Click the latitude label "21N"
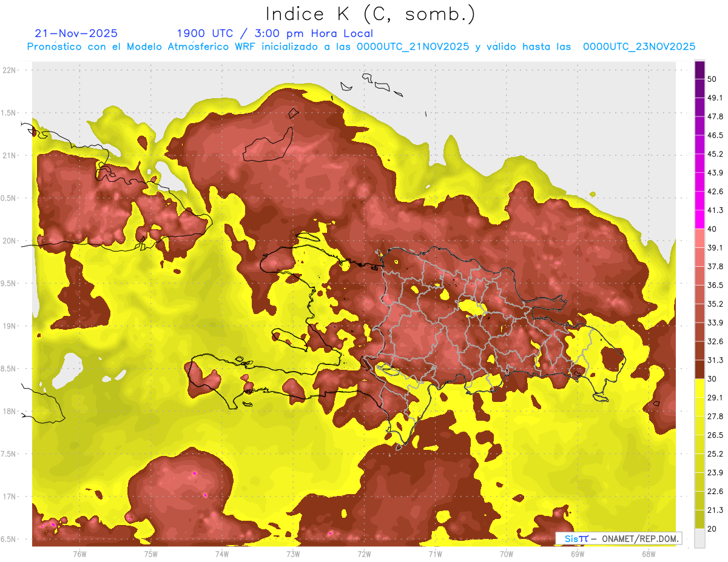Viewport: 728px width, 562px height. click(x=9, y=156)
